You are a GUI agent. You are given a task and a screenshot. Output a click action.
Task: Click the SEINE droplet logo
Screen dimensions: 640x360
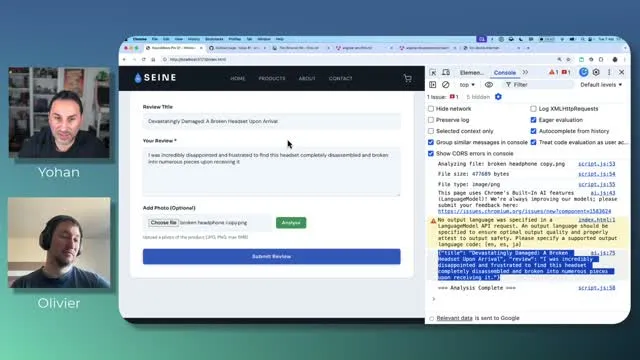pyautogui.click(x=138, y=78)
